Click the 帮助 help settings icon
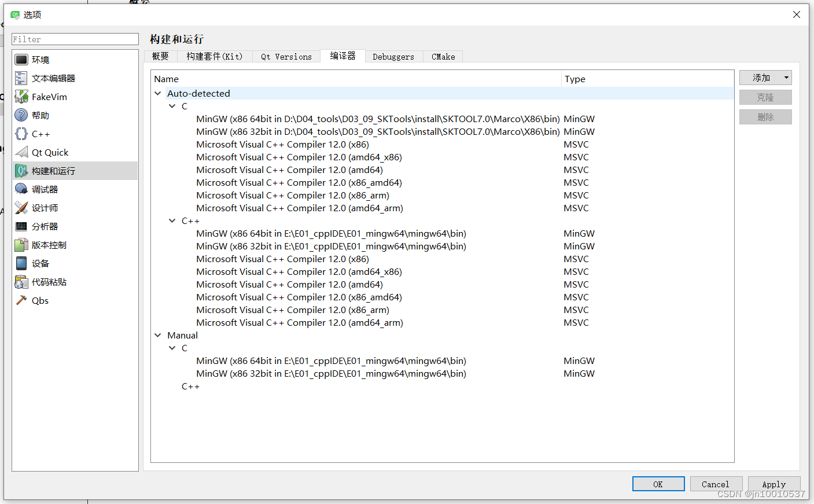The image size is (814, 504). click(x=21, y=115)
